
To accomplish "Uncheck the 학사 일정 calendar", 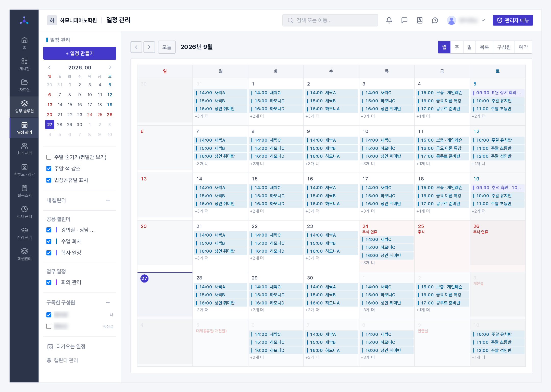I will pyautogui.click(x=49, y=253).
